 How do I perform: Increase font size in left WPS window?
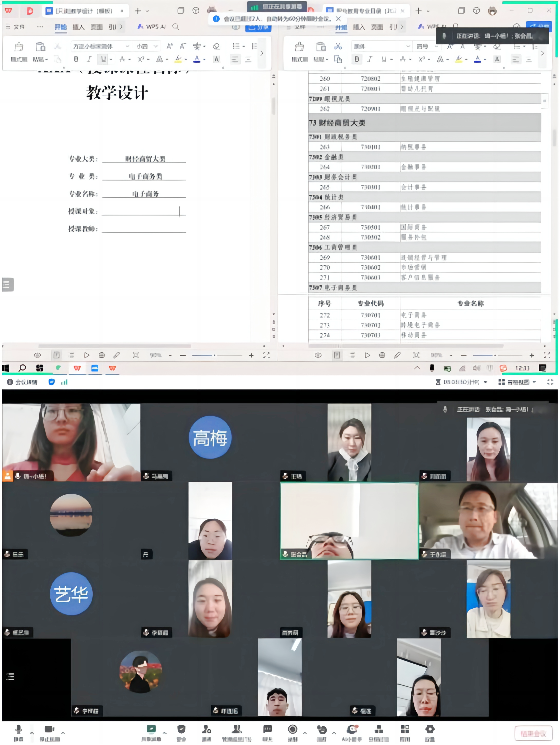click(169, 46)
